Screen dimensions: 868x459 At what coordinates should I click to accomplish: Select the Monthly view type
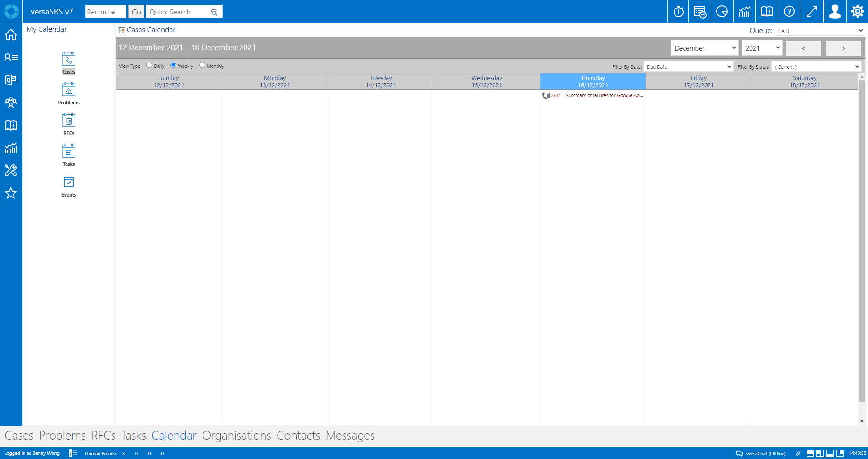203,65
